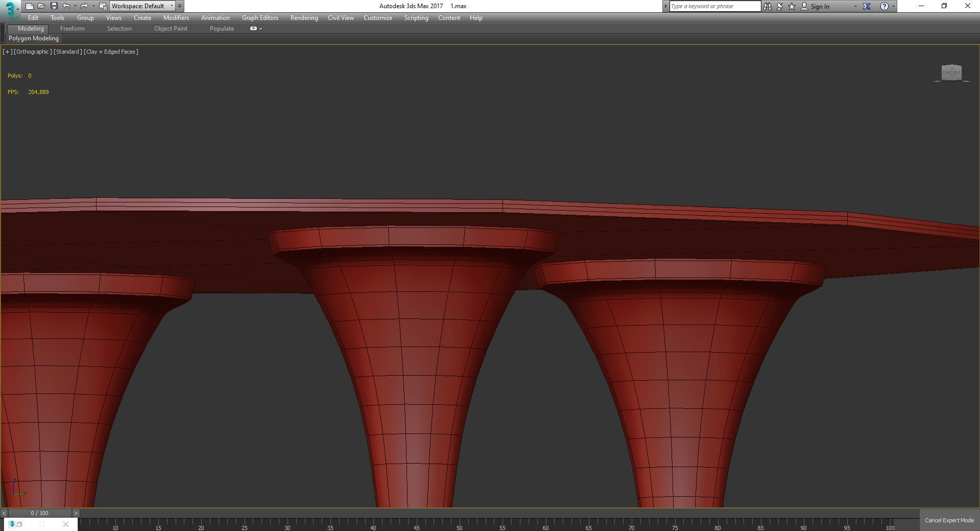Viewport: 980px width, 531px height.
Task: Save the scene with the floppy icon
Action: tap(54, 6)
